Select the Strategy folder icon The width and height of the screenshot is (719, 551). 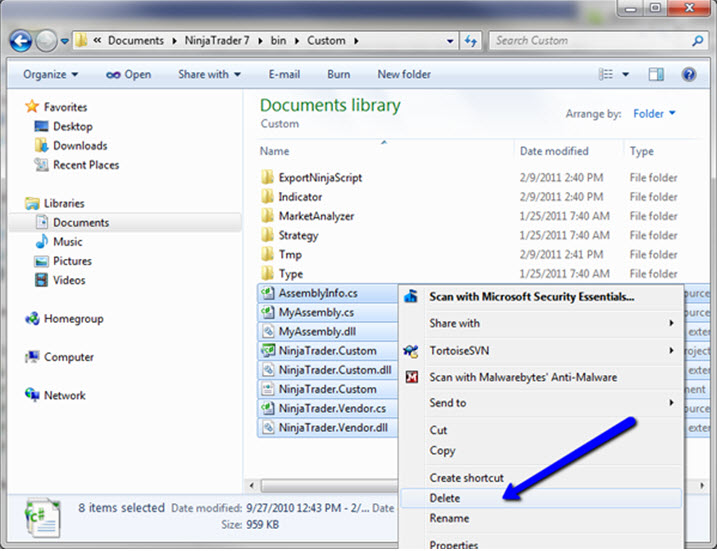pos(267,235)
